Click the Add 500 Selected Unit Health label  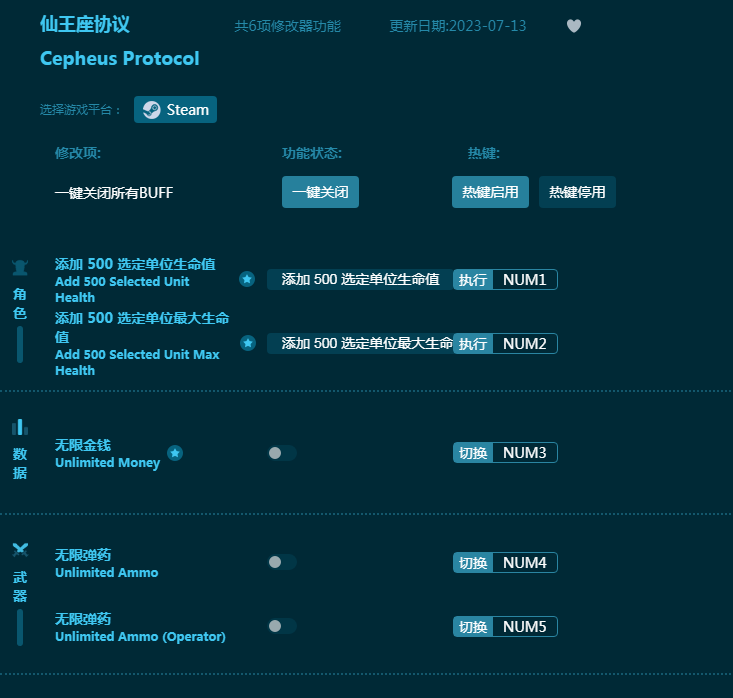pos(122,289)
